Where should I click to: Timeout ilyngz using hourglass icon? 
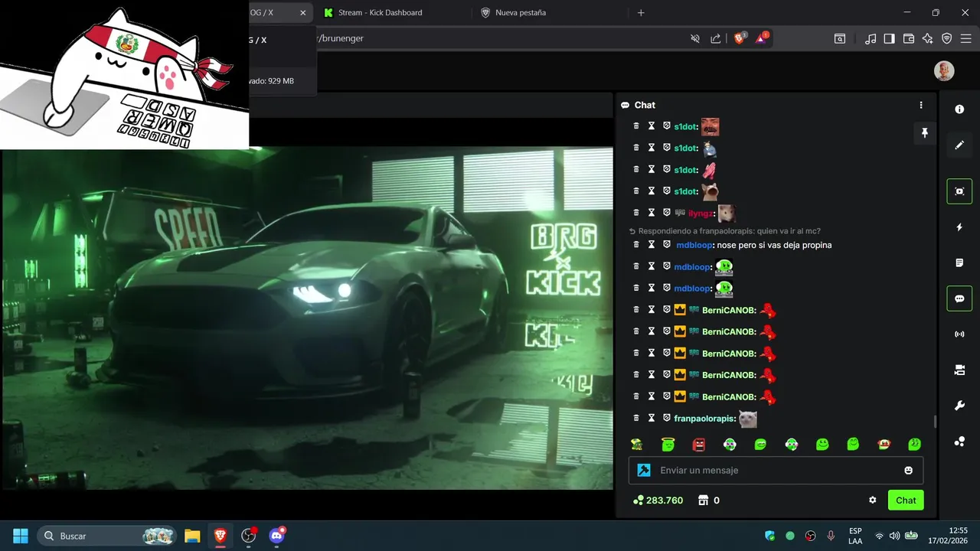pos(652,213)
